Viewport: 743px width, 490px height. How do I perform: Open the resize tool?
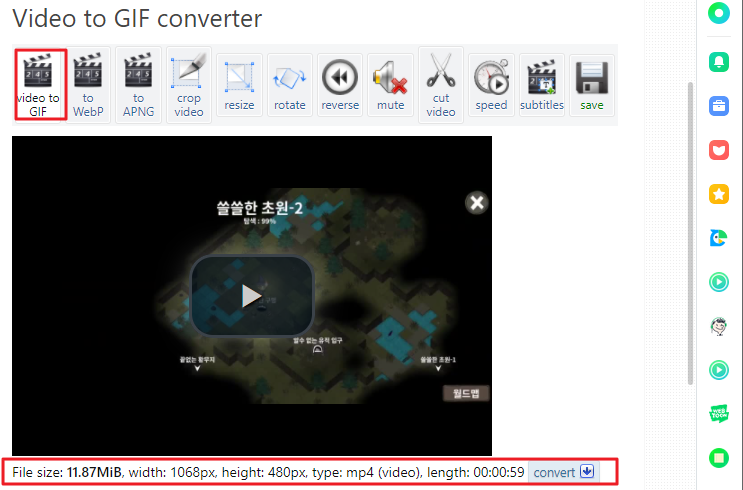(x=239, y=85)
